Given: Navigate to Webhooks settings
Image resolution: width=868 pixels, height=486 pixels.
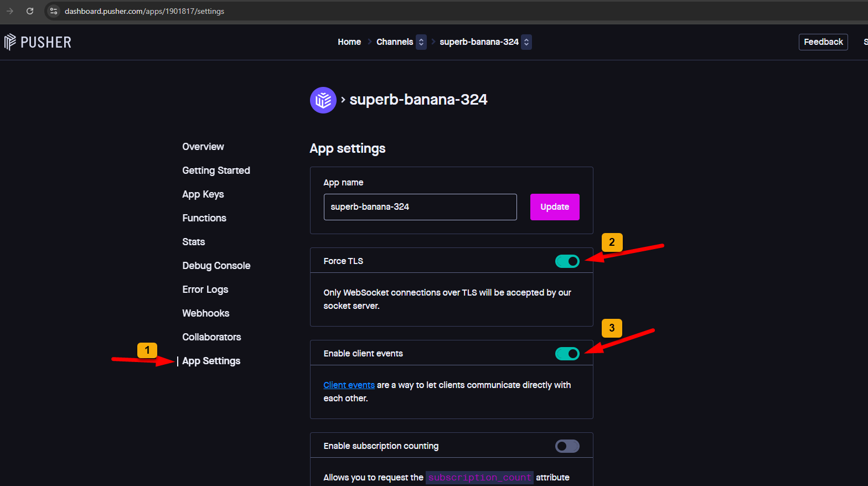Looking at the screenshot, I should click(x=206, y=313).
